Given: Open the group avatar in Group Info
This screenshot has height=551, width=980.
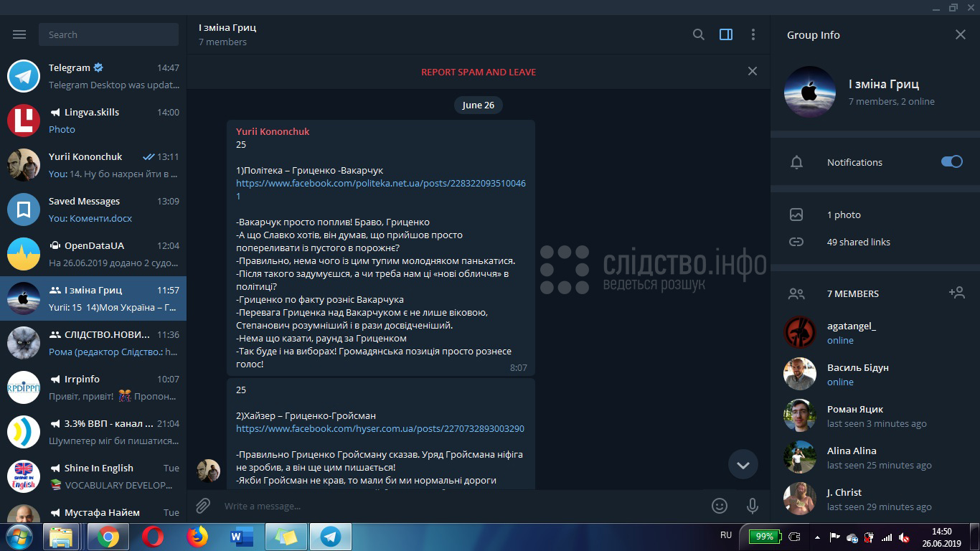Looking at the screenshot, I should 810,92.
